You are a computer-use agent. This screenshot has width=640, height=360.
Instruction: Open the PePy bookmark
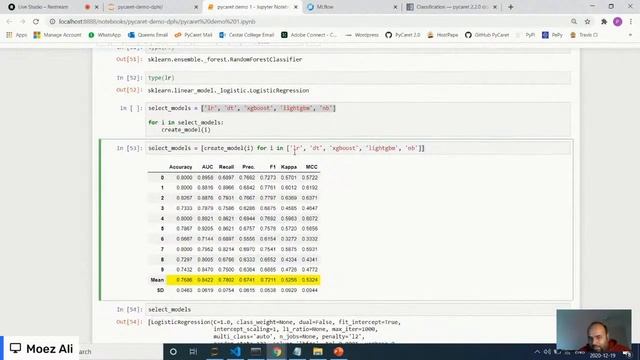coord(552,35)
